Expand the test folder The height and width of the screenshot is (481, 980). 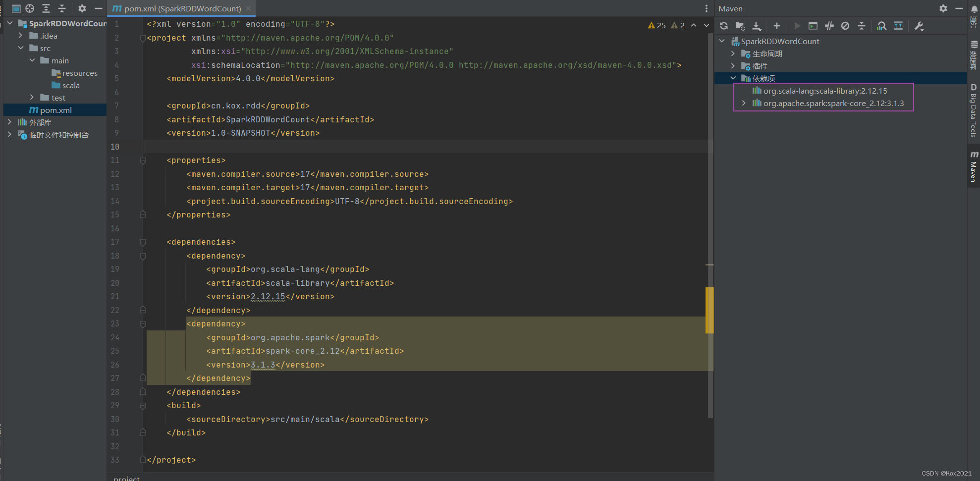32,97
